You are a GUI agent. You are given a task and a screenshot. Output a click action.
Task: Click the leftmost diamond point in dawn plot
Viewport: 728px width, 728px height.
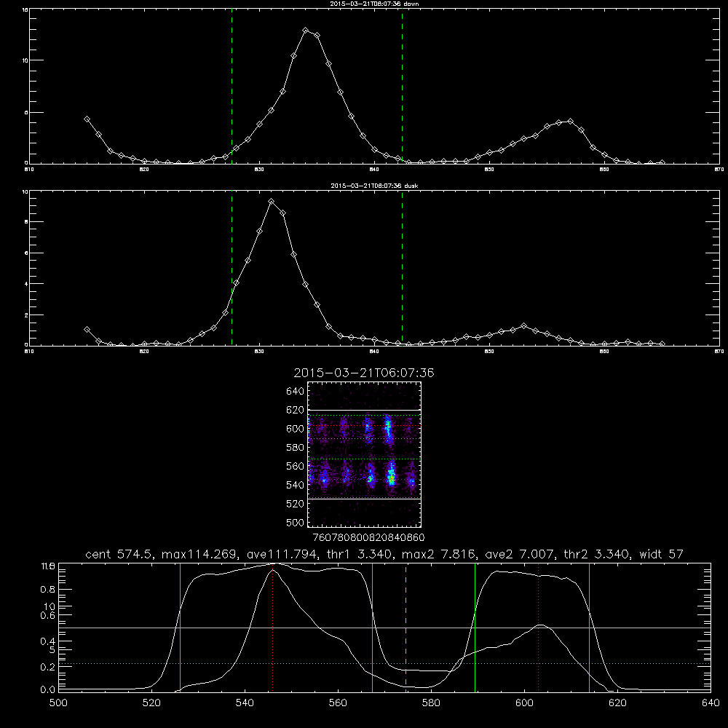pyautogui.click(x=87, y=119)
